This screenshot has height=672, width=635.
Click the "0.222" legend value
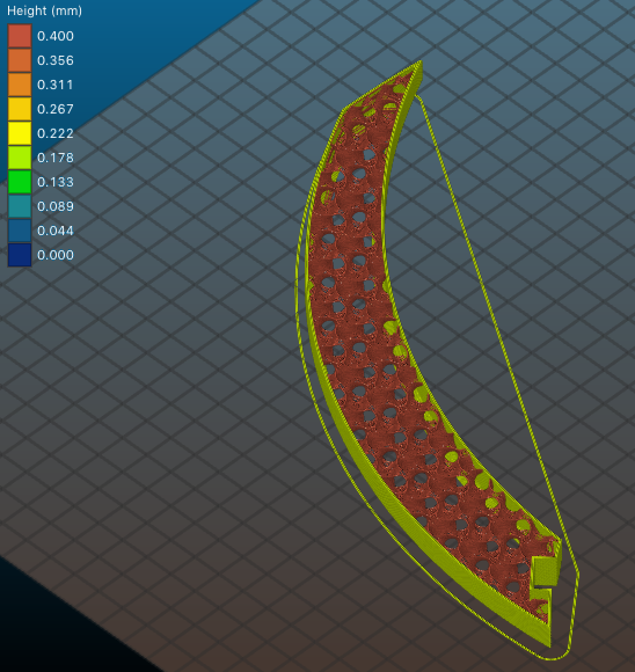coord(55,133)
